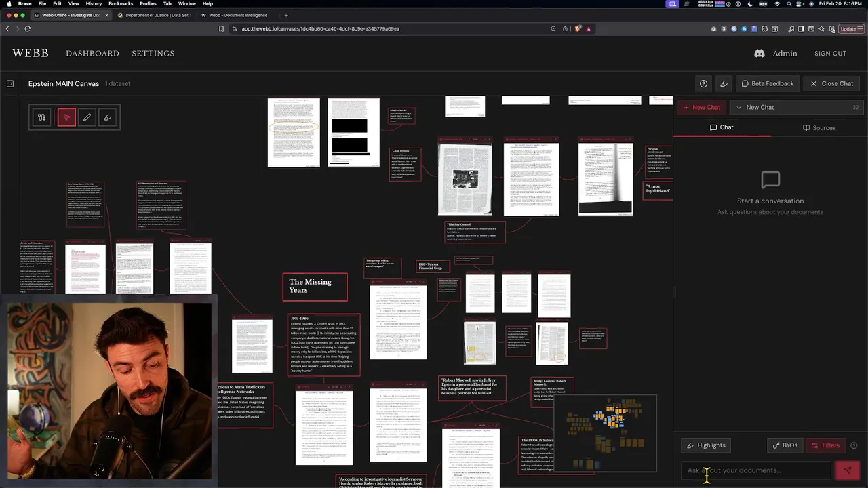The image size is (868, 488).
Task: Open the Webb - Document Intelligence browser tab
Action: 235,15
